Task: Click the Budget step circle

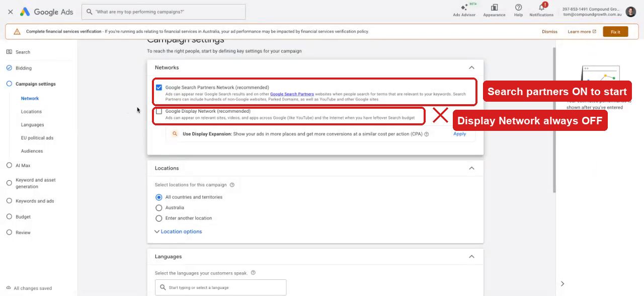Action: pyautogui.click(x=9, y=217)
